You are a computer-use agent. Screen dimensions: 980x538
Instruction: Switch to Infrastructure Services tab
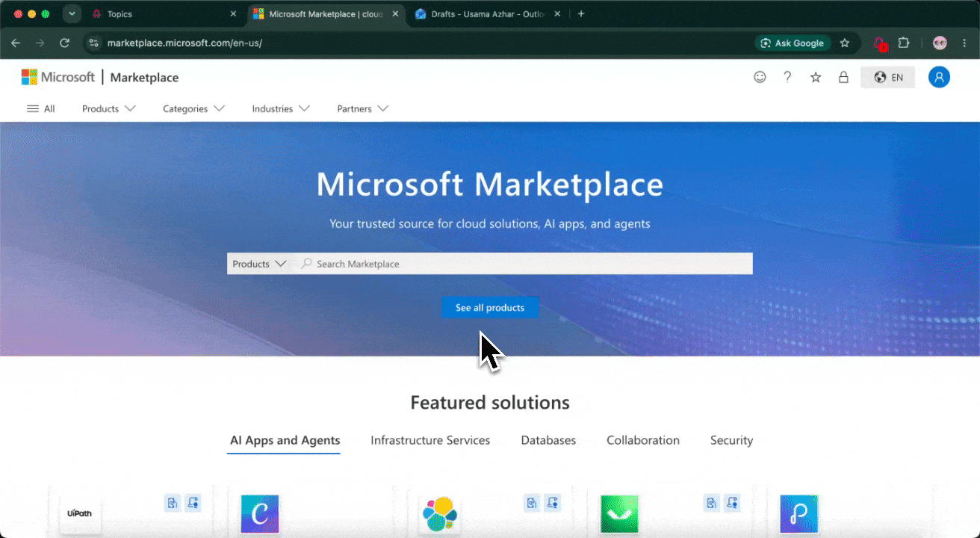click(430, 441)
